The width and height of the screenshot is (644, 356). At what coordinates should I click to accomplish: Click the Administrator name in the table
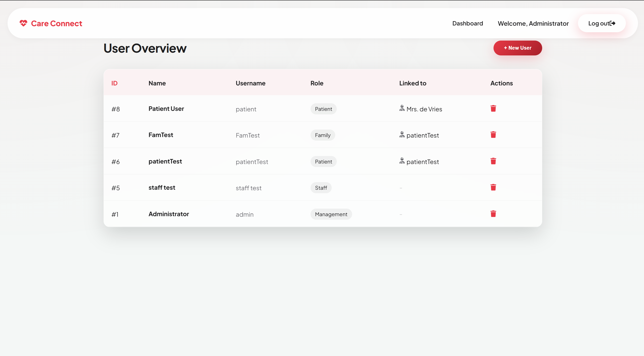pos(169,214)
